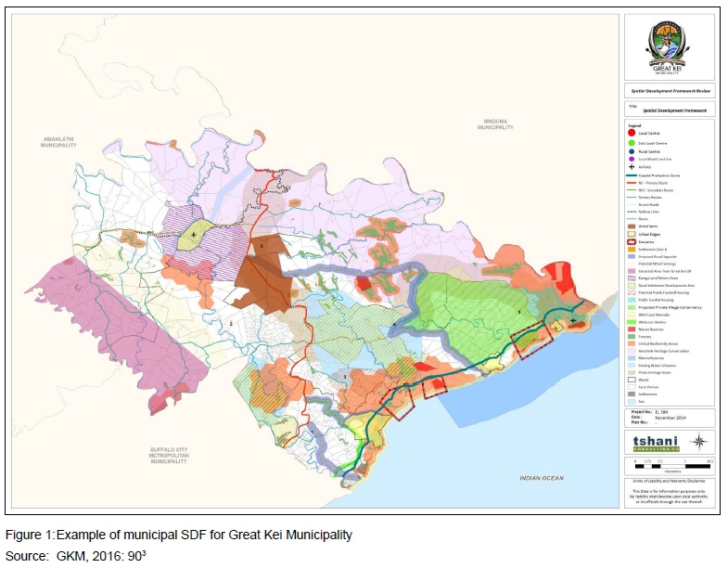The image size is (728, 568).
Task: Click the purple Local Mixed Land Use dot
Action: click(633, 161)
